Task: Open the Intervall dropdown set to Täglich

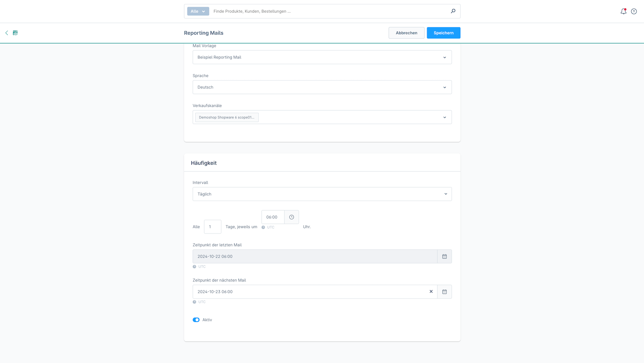Action: coord(322,194)
